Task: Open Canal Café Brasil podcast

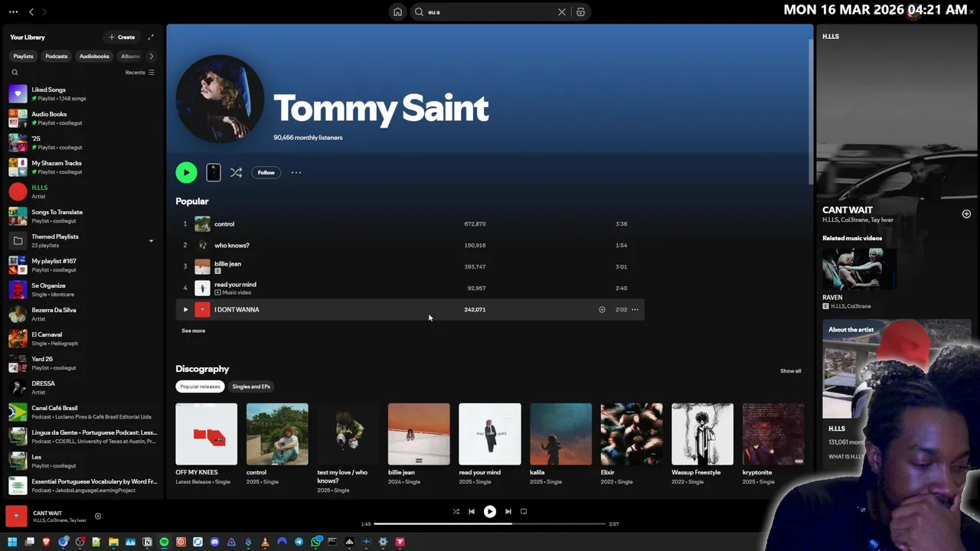Action: (x=83, y=412)
